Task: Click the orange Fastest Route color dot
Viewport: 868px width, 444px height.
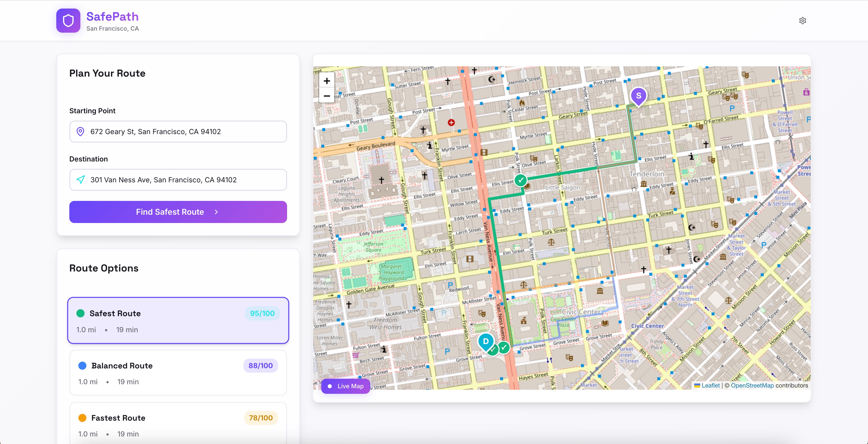Action: point(82,418)
